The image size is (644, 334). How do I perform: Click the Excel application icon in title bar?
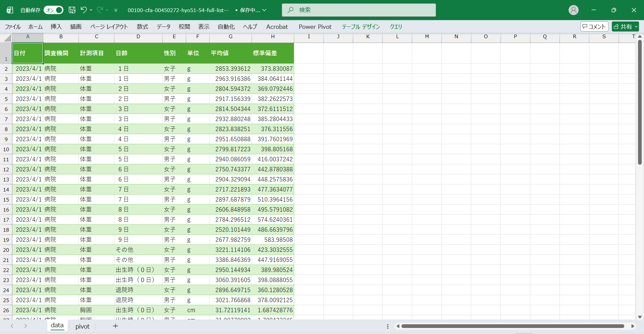click(10, 10)
